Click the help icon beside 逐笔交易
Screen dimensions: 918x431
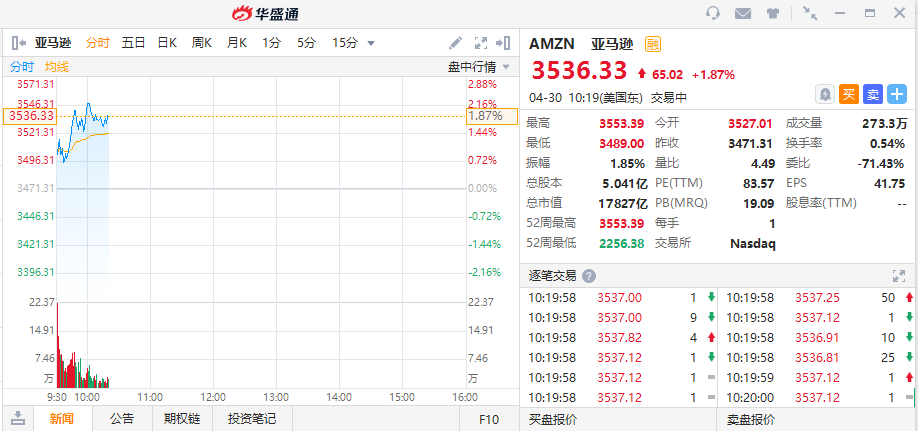pos(589,276)
